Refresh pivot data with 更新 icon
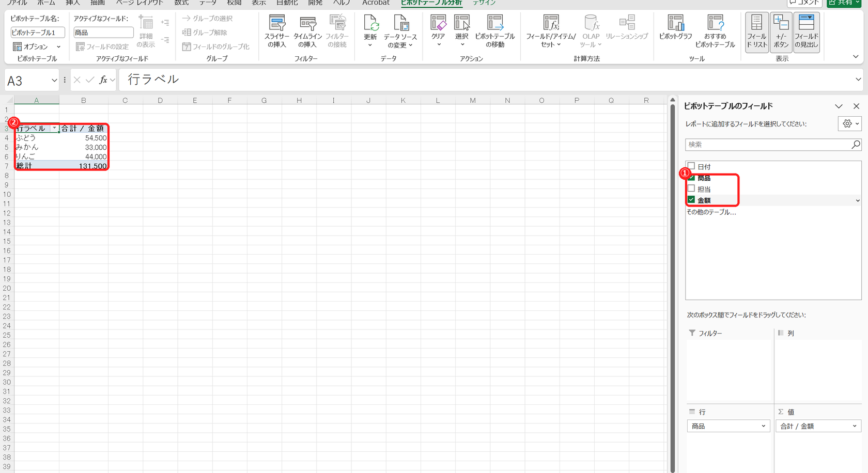The width and height of the screenshot is (868, 473). (370, 30)
